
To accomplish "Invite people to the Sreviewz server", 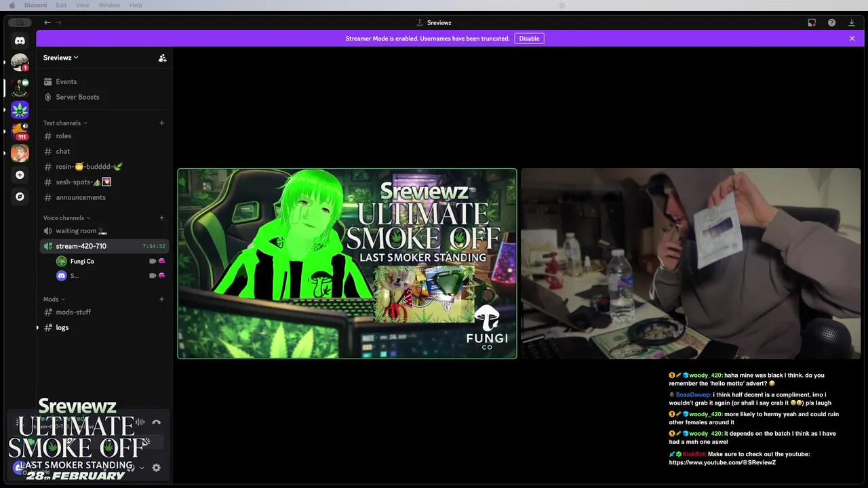I will click(162, 58).
